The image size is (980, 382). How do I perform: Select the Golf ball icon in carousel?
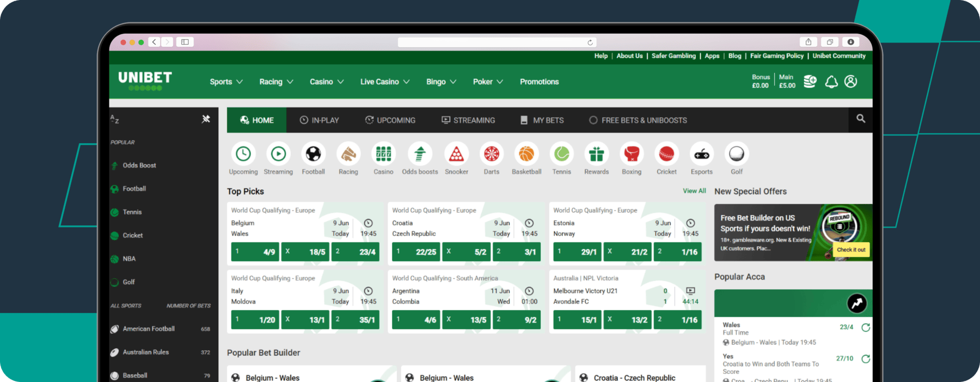(737, 154)
